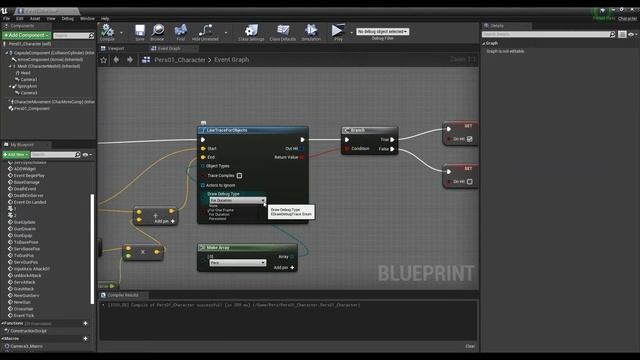This screenshot has height=360, width=640.
Task: Open the Asset menu
Action: click(35, 18)
